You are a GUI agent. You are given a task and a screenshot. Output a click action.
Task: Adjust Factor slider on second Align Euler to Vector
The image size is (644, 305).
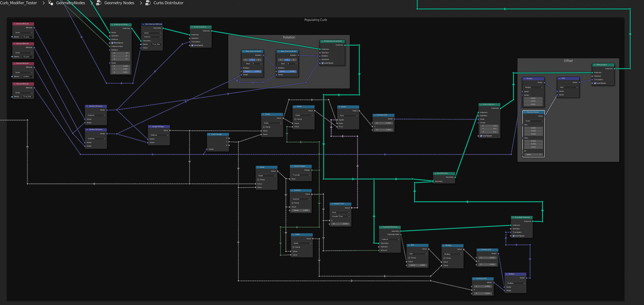click(287, 71)
